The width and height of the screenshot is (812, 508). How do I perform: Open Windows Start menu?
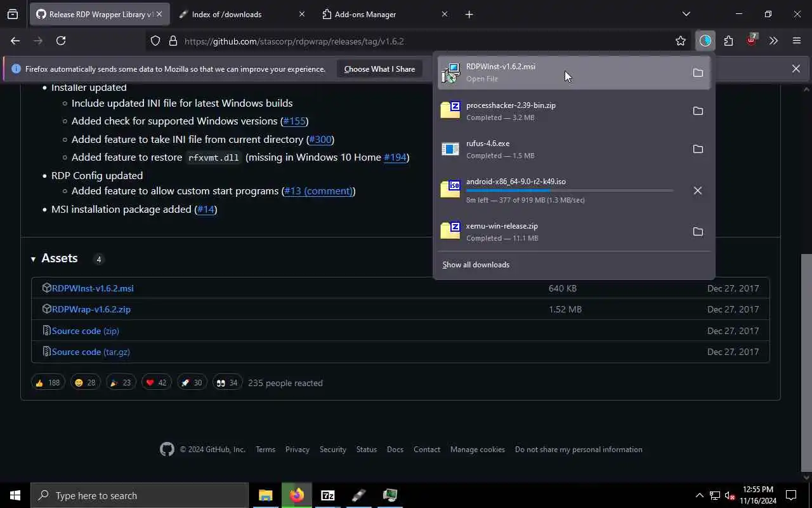pyautogui.click(x=15, y=495)
